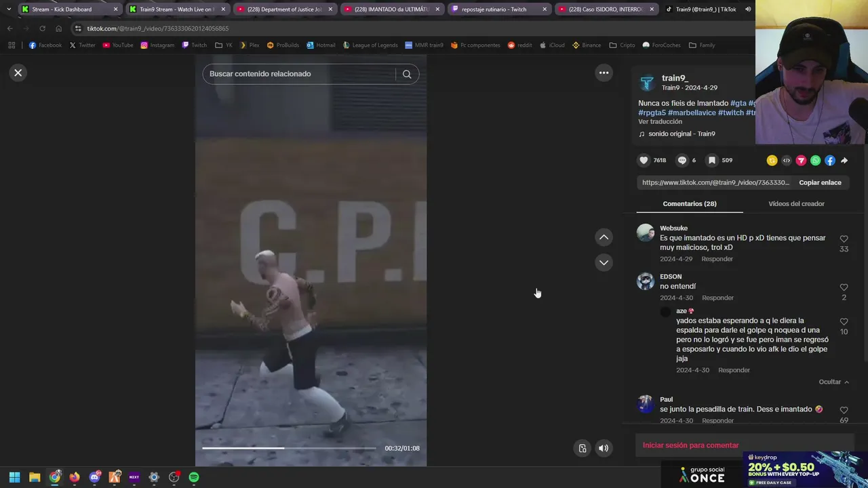The image size is (868, 488).
Task: Share video via Facebook icon
Action: (x=830, y=161)
